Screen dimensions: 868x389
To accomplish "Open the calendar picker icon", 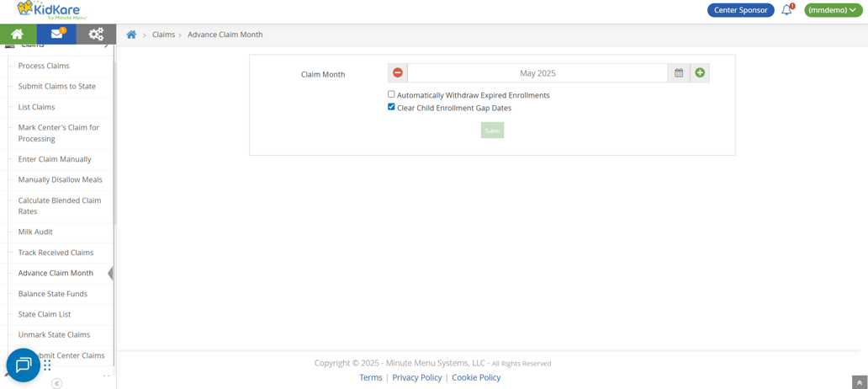I will tap(679, 72).
